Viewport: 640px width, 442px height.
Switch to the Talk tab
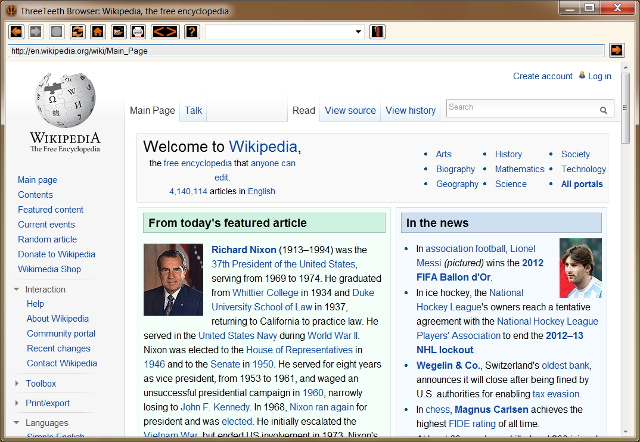(x=193, y=110)
